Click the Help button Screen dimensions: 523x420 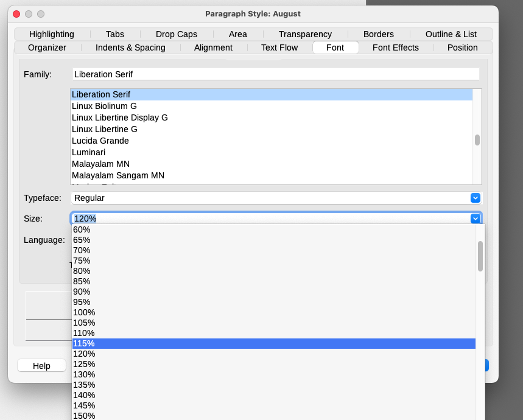point(41,365)
